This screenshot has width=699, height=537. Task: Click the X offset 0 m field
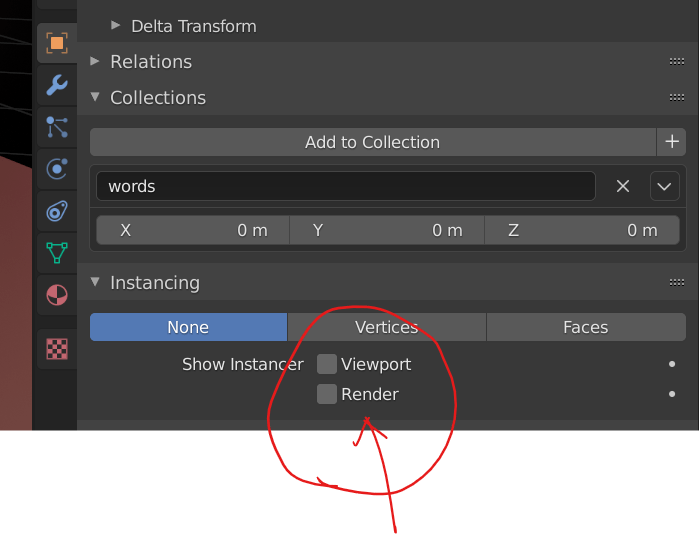click(x=193, y=230)
